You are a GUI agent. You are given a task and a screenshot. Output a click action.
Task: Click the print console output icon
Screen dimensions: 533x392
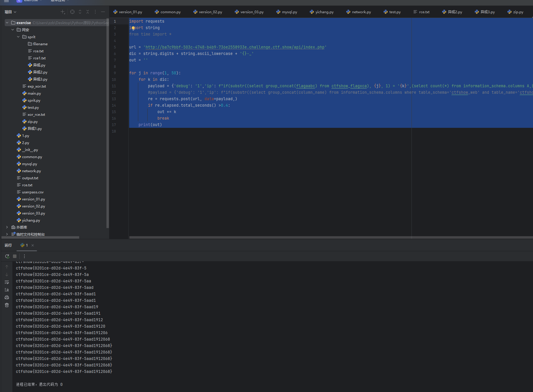(x=7, y=297)
